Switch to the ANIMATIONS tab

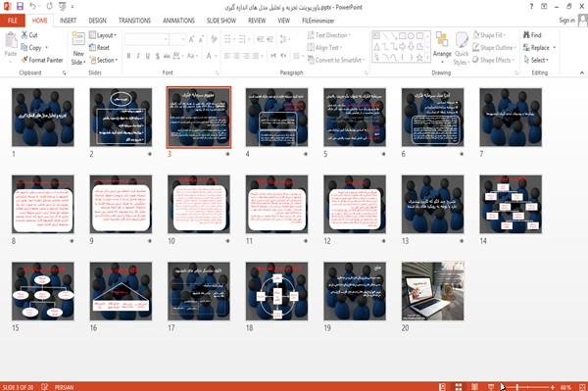click(x=179, y=21)
